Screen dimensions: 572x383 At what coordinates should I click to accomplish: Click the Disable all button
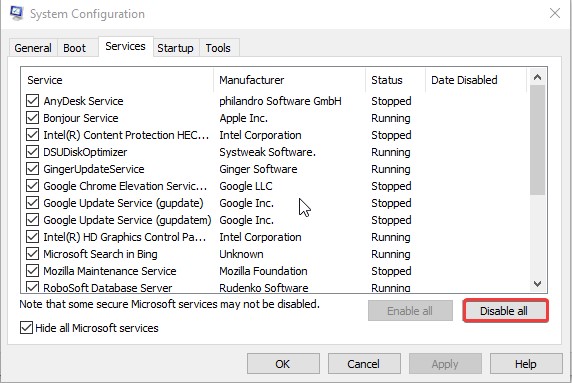coord(505,311)
